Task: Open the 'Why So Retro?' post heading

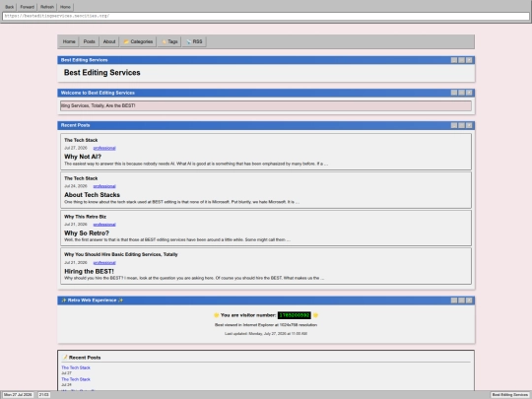Action: (x=87, y=233)
